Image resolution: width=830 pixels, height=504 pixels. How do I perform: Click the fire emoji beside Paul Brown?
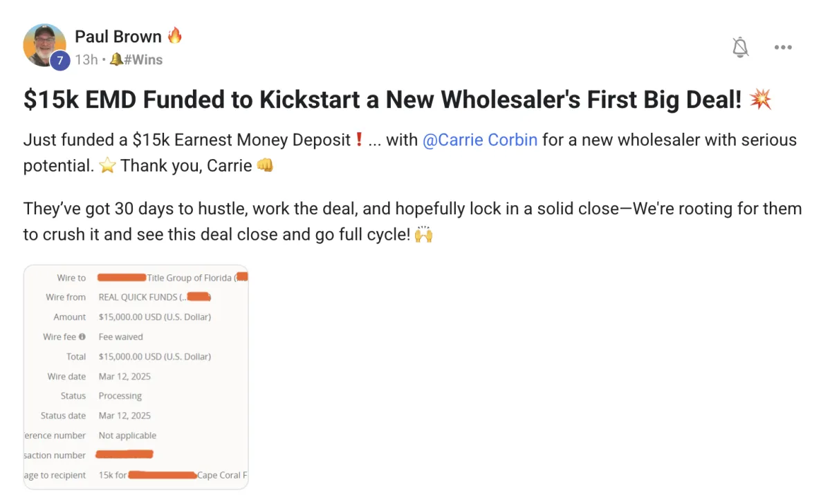[x=175, y=35]
